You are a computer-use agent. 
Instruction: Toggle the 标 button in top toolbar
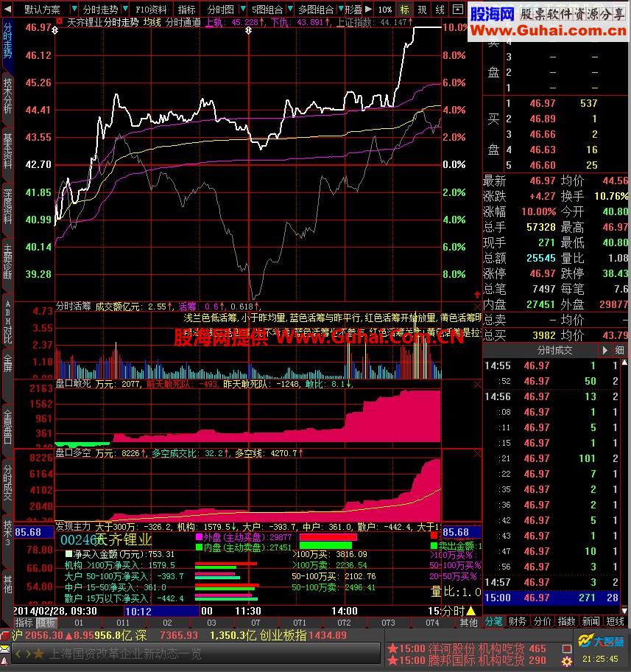(405, 9)
